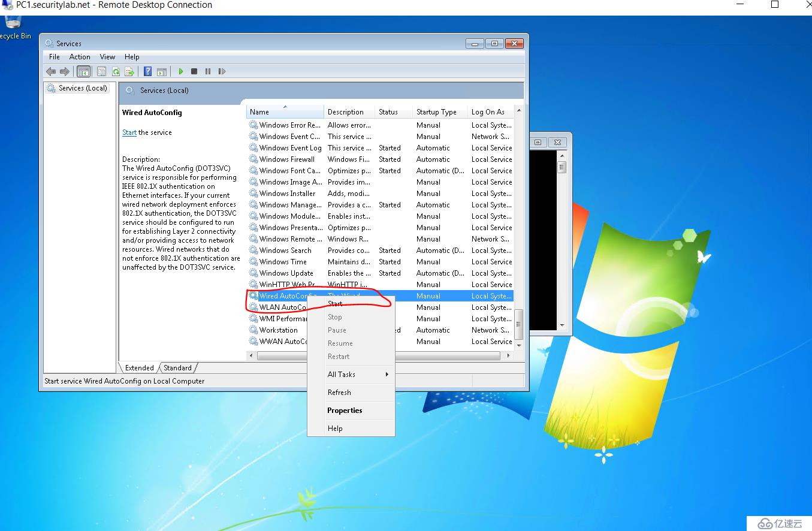Switch to the Extended tab

click(x=139, y=368)
